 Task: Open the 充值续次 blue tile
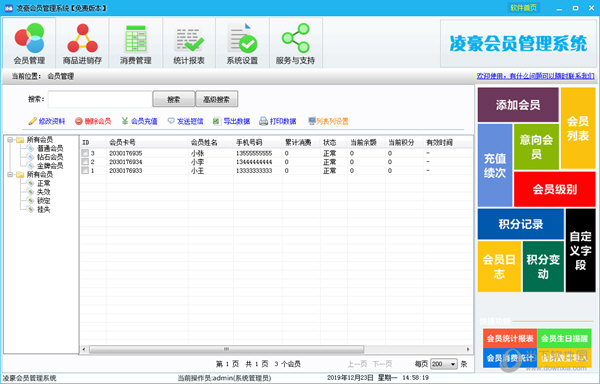pyautogui.click(x=495, y=165)
